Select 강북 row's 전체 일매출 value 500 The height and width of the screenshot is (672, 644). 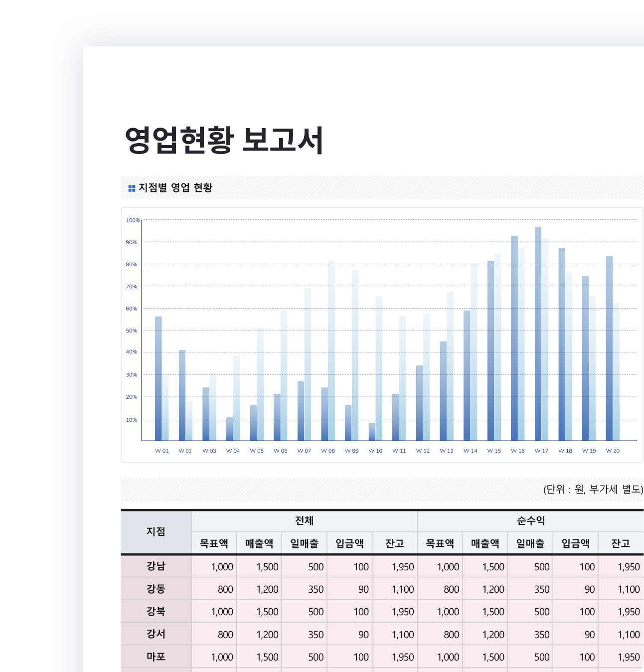pos(316,612)
